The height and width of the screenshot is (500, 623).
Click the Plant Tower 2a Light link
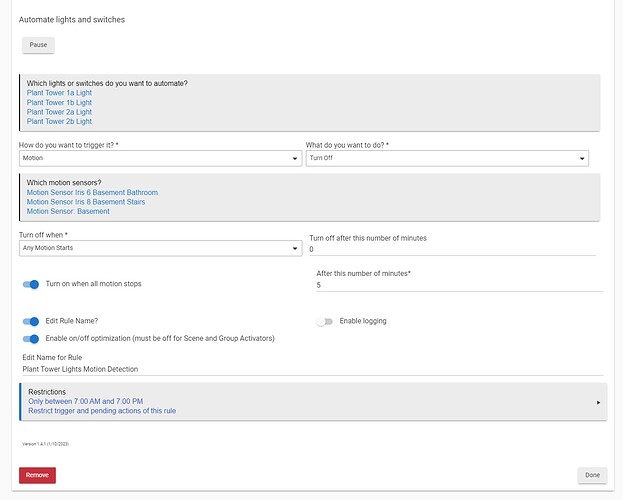pyautogui.click(x=59, y=112)
